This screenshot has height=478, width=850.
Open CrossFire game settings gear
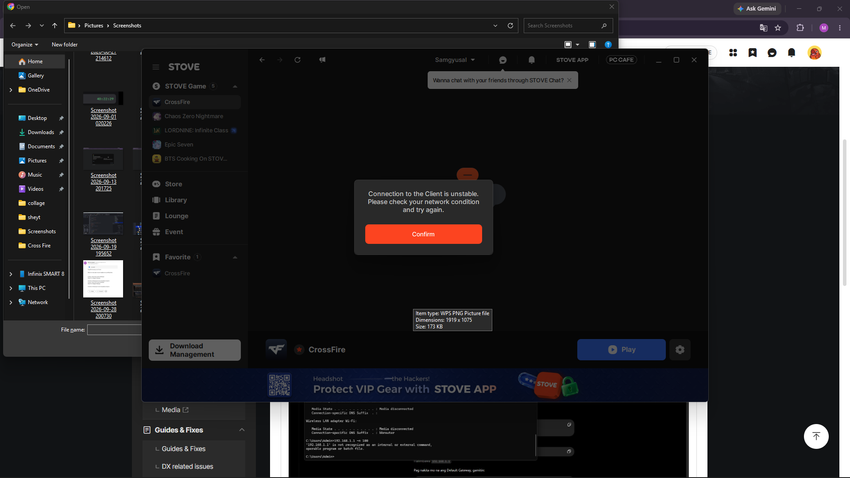tap(680, 350)
